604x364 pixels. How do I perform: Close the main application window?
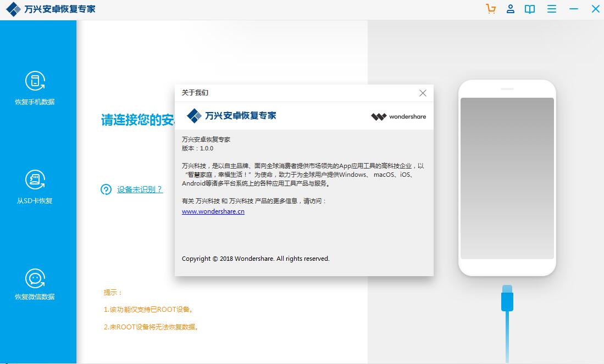596,9
